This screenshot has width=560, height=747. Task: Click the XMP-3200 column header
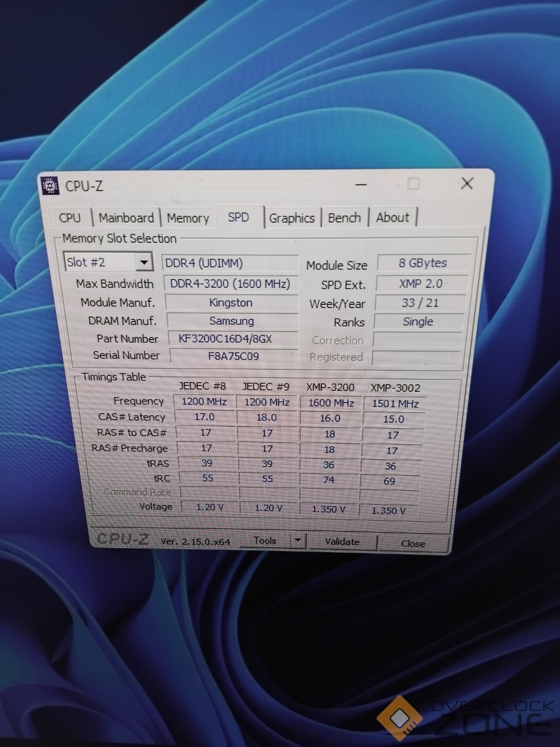click(331, 388)
